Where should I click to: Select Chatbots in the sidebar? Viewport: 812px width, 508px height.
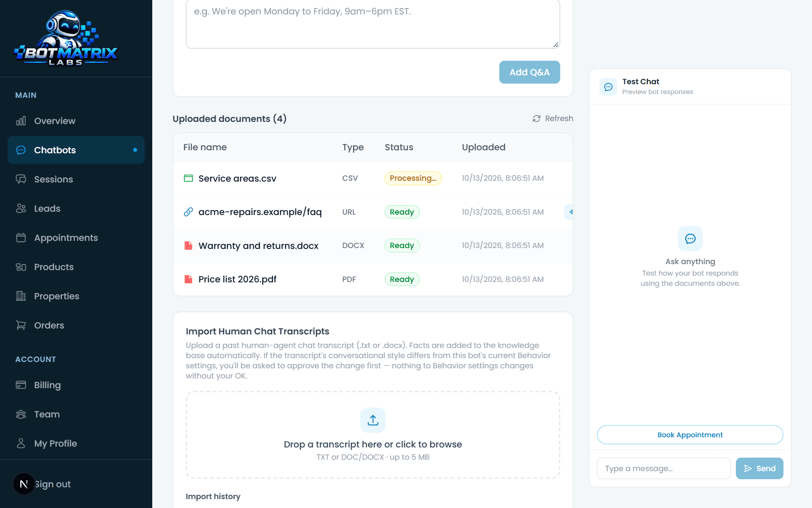click(76, 150)
